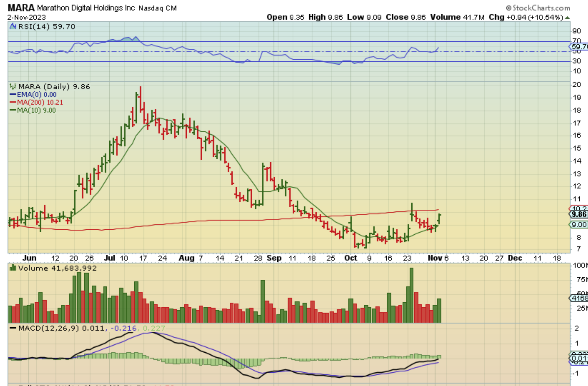
Task: Click the MARA ticker symbol in the header
Action: pyautogui.click(x=21, y=7)
